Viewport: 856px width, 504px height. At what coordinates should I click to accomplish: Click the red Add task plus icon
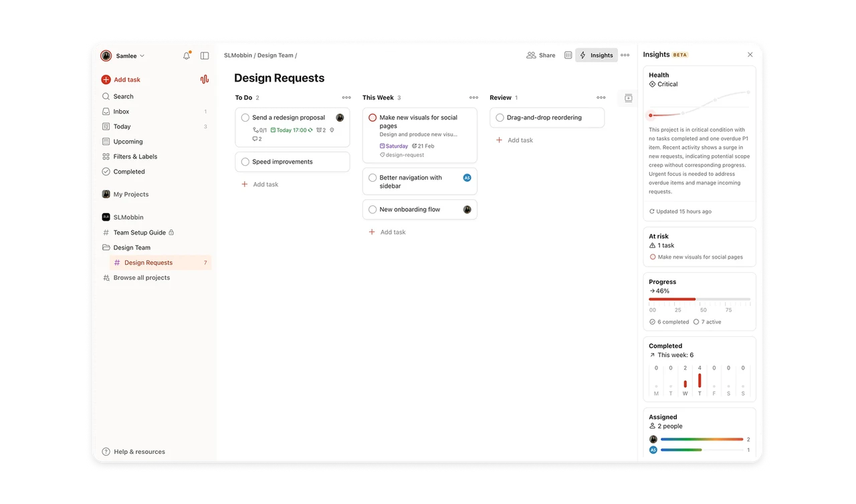click(106, 79)
